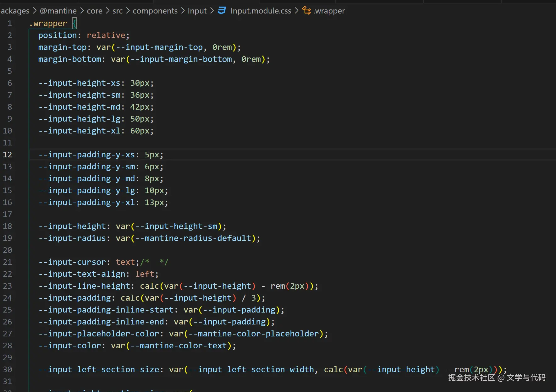The image size is (556, 392).
Task: Click line number 21 in the gutter
Action: click(x=8, y=262)
